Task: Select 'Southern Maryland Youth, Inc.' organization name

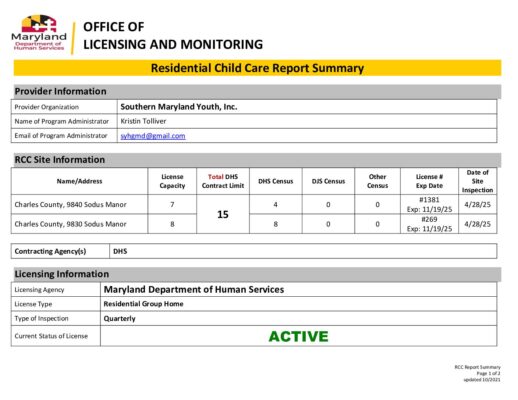Action: coord(179,107)
